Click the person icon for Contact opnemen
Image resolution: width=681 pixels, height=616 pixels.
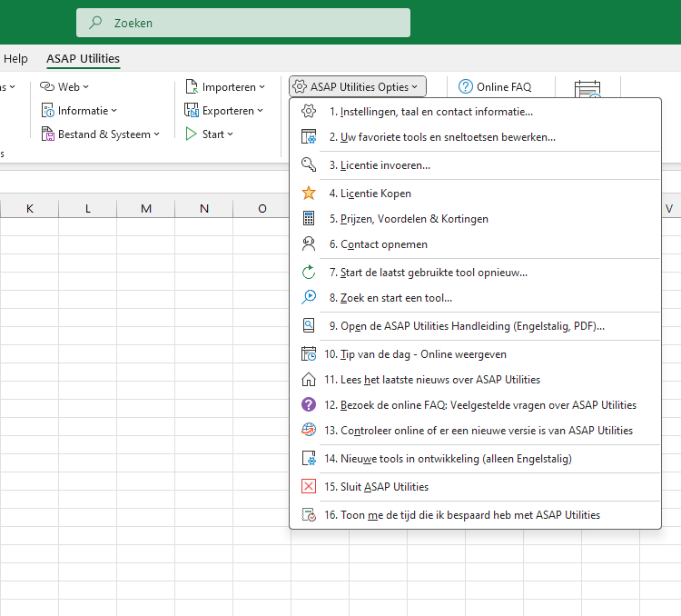[x=309, y=243]
